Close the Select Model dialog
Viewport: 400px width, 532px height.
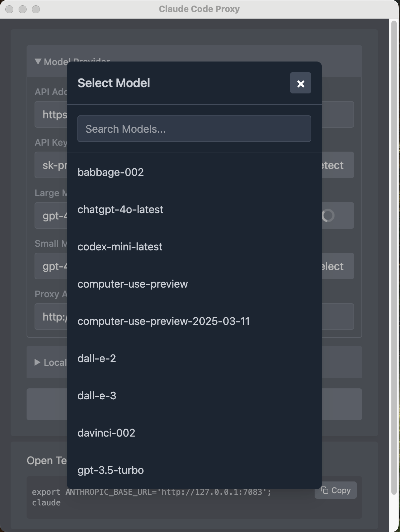coord(300,83)
